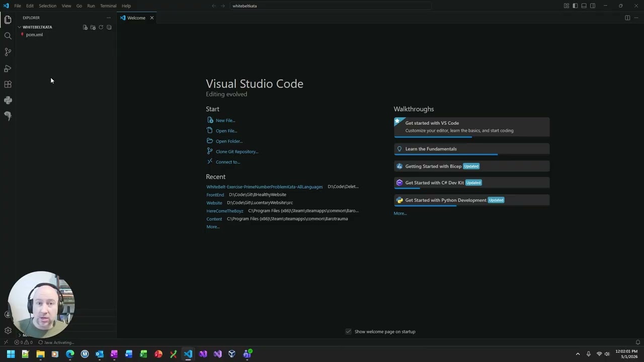Open Explorer views and more actions menu
Screen dimensions: 644x362
coord(108,18)
